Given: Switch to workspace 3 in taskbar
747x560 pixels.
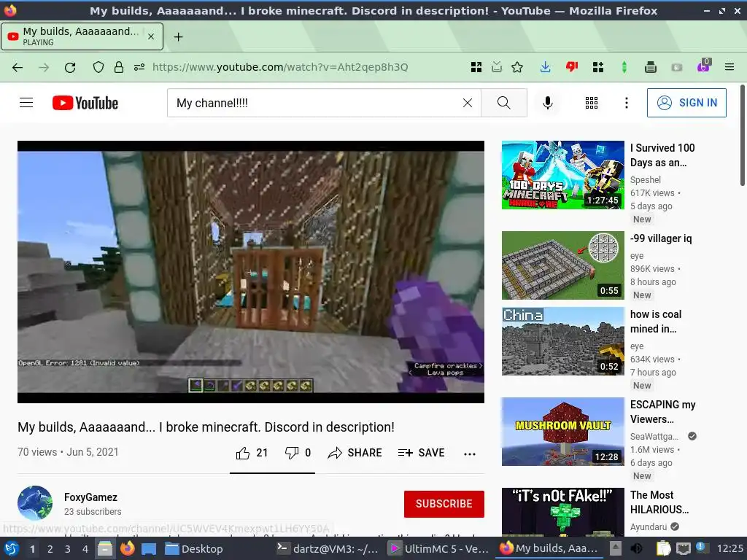Looking at the screenshot, I should click(x=68, y=549).
